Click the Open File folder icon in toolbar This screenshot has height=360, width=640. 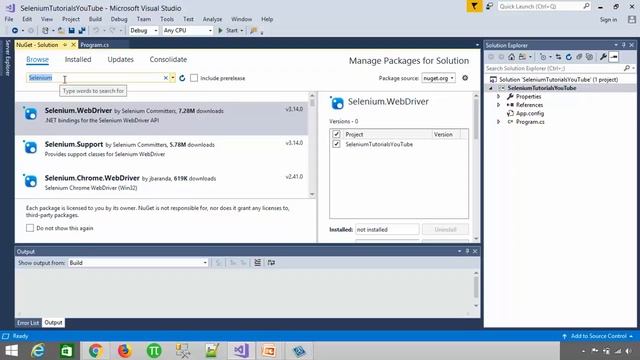[61, 31]
